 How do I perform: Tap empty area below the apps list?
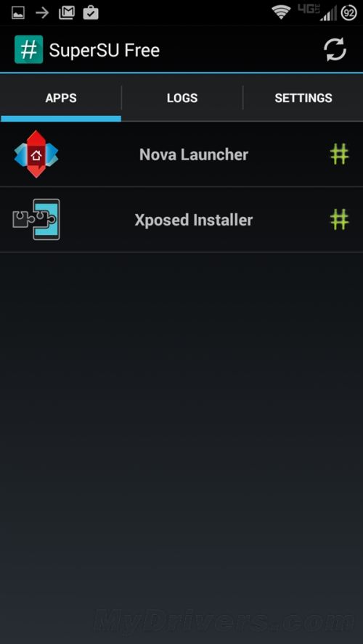pos(181,410)
